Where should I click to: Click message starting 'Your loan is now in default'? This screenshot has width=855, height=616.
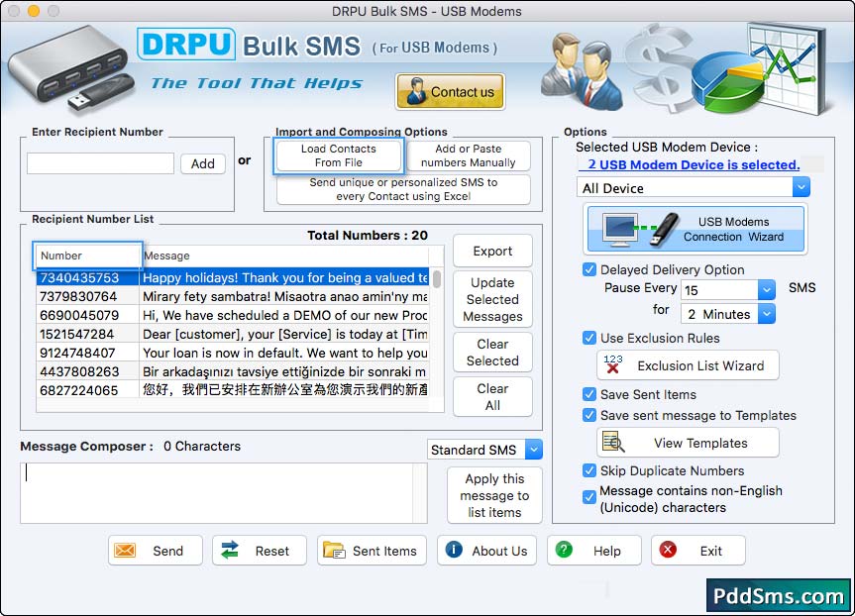[284, 353]
